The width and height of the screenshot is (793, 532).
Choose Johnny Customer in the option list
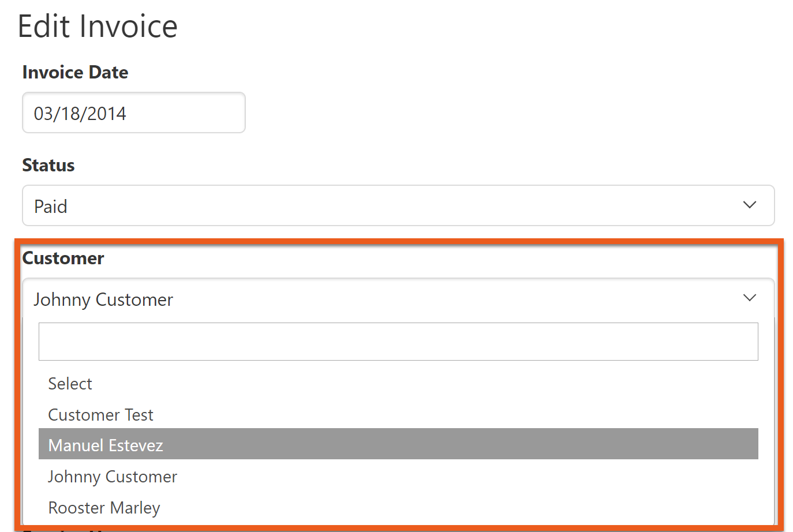point(113,477)
